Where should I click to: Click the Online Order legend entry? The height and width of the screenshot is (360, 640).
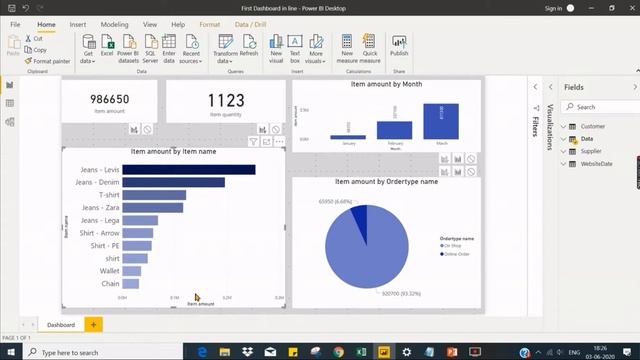click(x=455, y=254)
